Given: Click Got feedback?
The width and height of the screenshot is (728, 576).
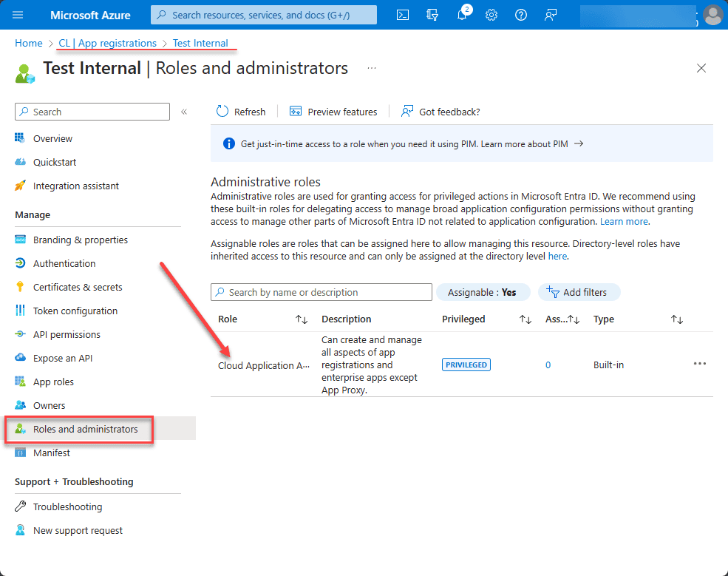Looking at the screenshot, I should pos(440,112).
